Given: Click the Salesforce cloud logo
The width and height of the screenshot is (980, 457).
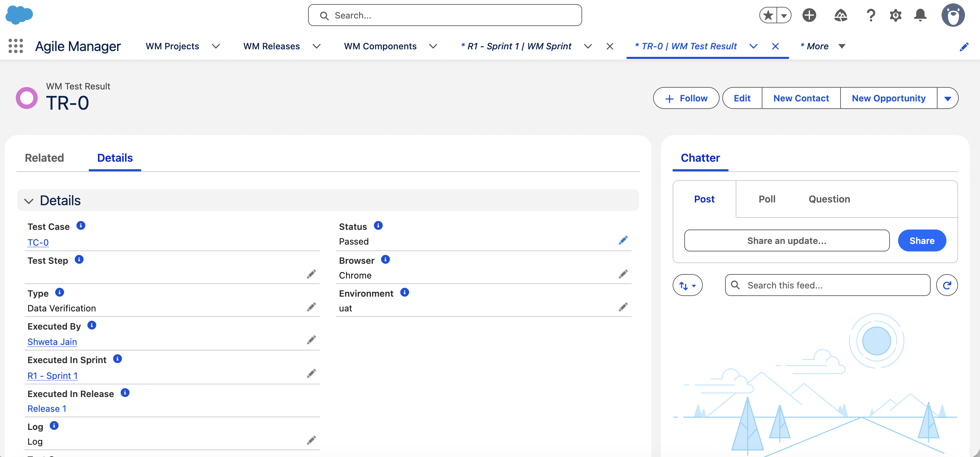Looking at the screenshot, I should 19,15.
